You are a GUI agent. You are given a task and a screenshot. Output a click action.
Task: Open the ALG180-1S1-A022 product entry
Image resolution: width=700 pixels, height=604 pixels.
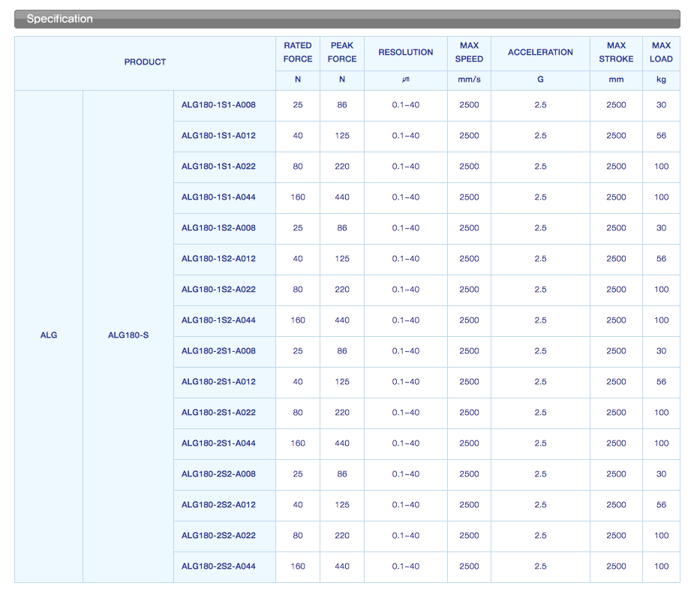click(218, 167)
